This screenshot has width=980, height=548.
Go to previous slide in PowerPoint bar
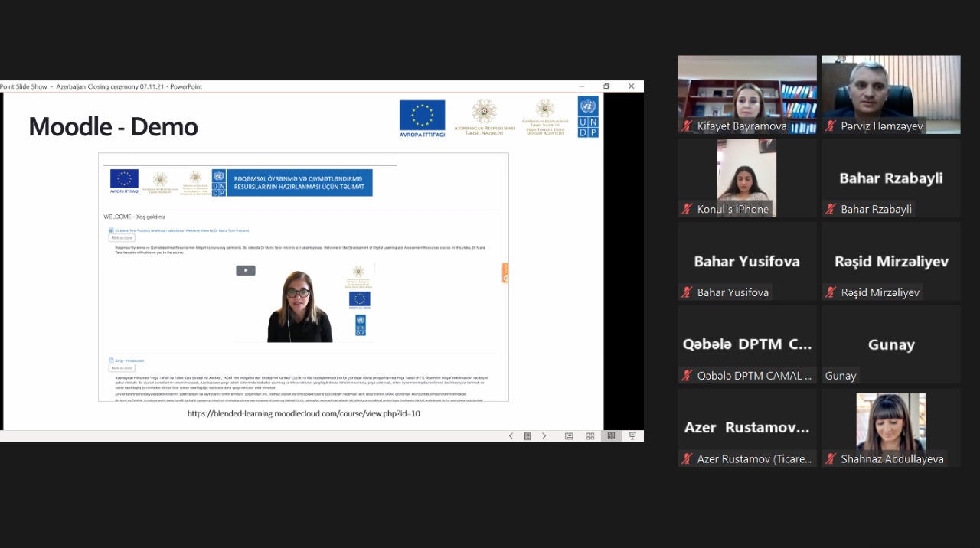[x=511, y=436]
